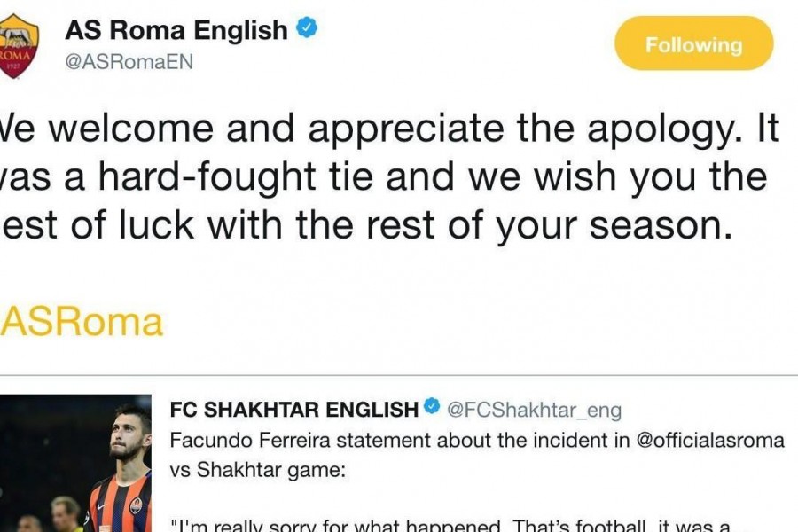Open the AS Roma crest avatar
Viewport: 798px width, 532px height.
point(19,46)
